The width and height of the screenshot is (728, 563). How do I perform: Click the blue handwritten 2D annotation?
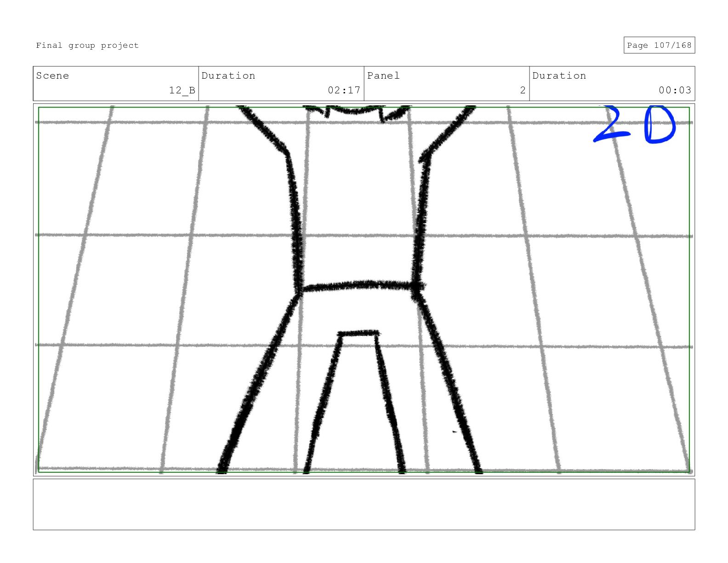click(x=634, y=124)
